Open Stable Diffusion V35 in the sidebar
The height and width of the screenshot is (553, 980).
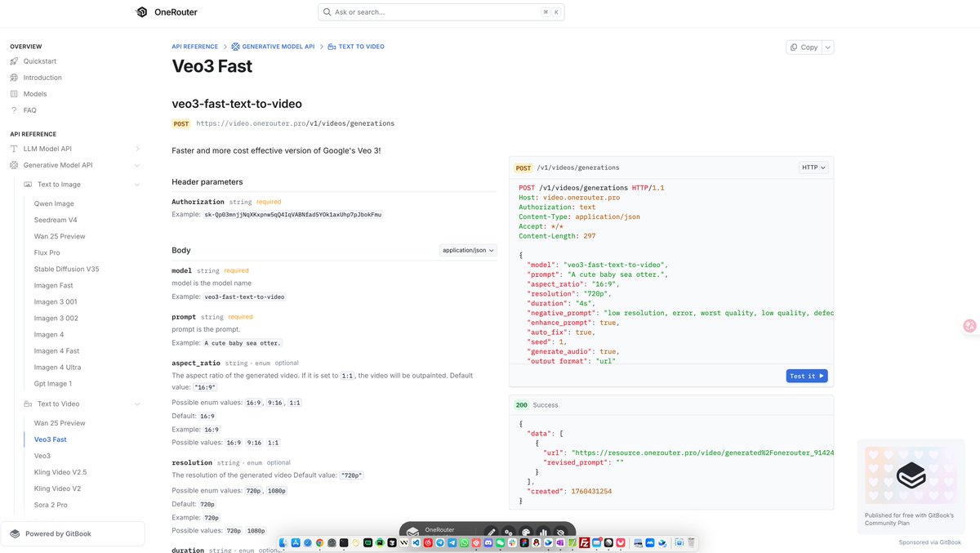[x=67, y=270]
